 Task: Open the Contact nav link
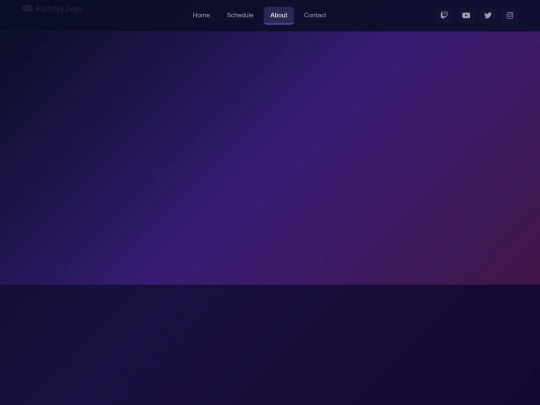[315, 15]
